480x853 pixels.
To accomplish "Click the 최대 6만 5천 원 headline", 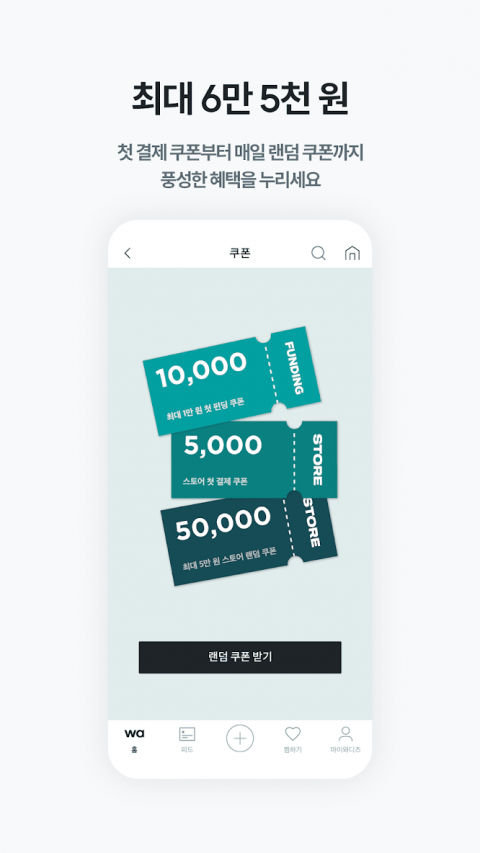I will [x=240, y=99].
